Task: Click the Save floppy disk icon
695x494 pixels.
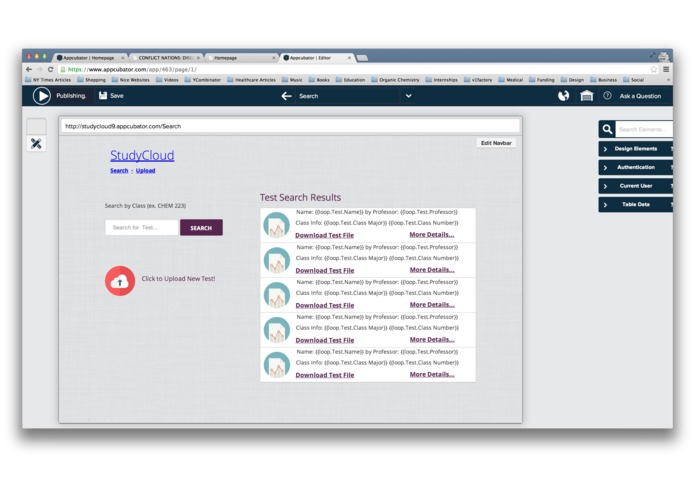Action: click(x=103, y=96)
